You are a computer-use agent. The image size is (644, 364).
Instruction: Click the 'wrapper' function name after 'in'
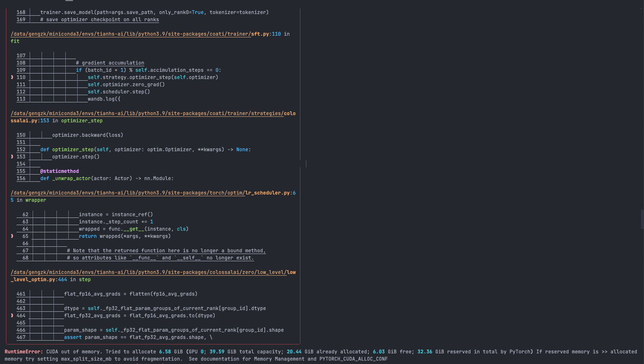pyautogui.click(x=36, y=200)
